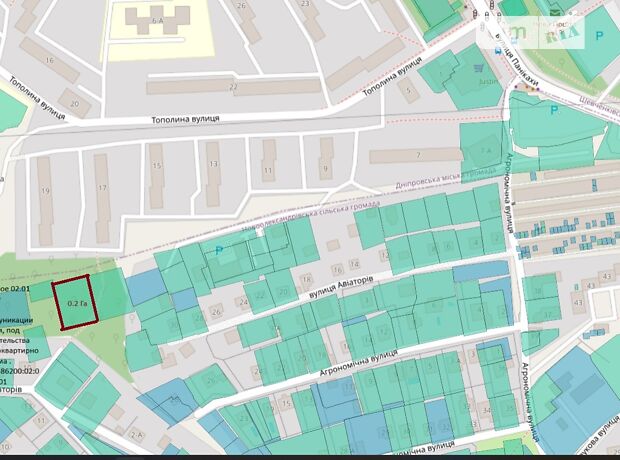Click building 6-A on the yellow area
The height and width of the screenshot is (460, 620).
pos(158,19)
